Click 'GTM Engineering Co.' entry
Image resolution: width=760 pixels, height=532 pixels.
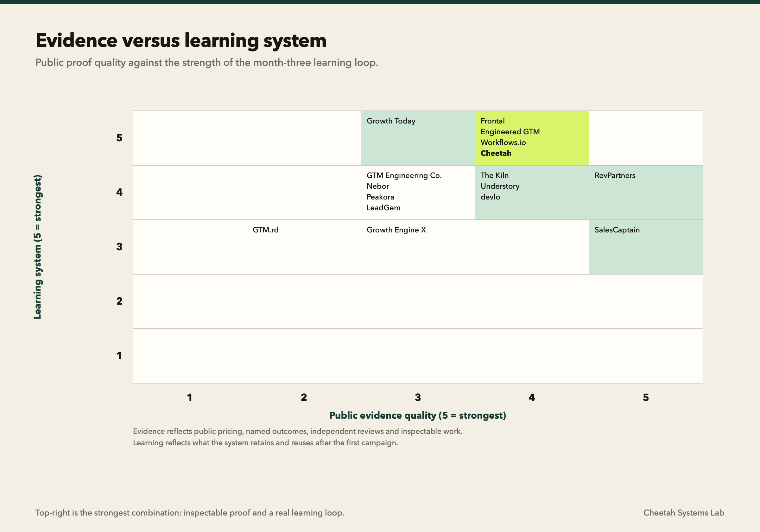[x=404, y=175]
